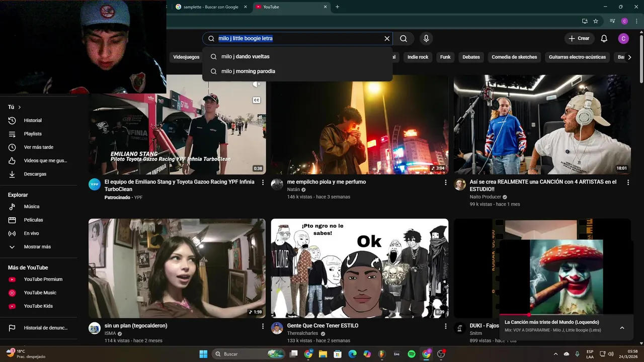The height and width of the screenshot is (362, 644).
Task: Open options for me empilcho piola video
Action: [445, 183]
